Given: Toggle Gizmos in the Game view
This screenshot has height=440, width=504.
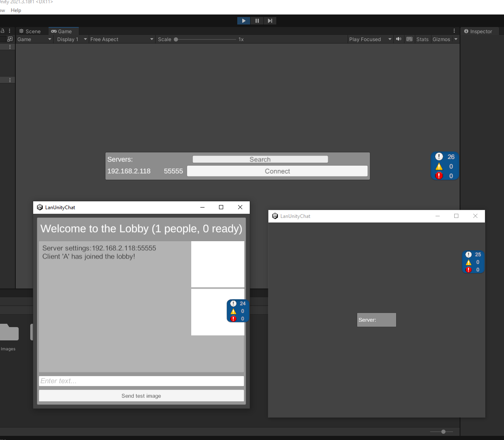Looking at the screenshot, I should click(441, 39).
